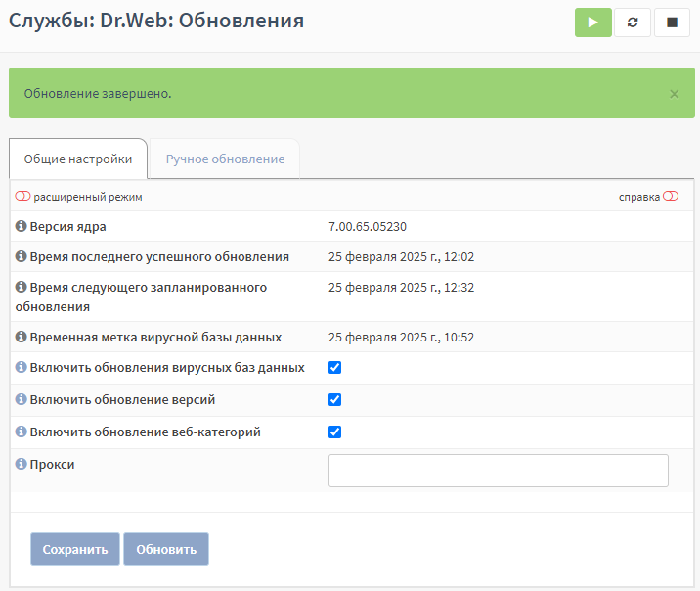Click the 'Службы: Dr.Web: Обновления' heading
700x591 pixels.
pyautogui.click(x=156, y=21)
